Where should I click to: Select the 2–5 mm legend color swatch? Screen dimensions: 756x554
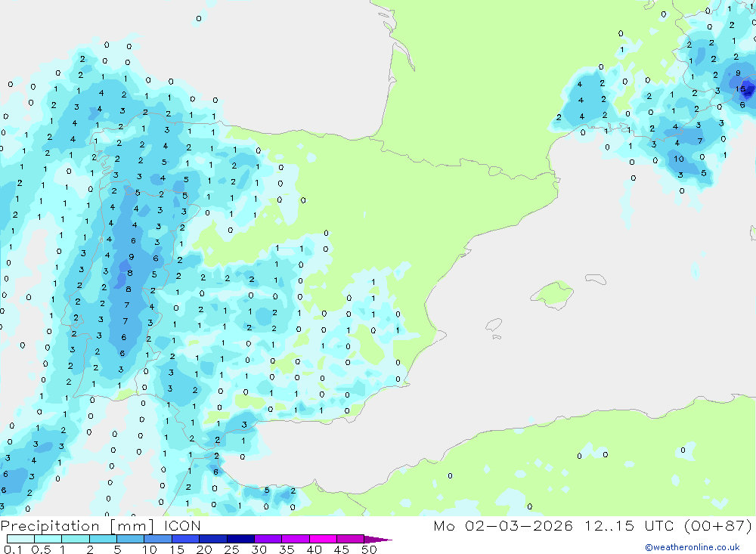(x=103, y=539)
